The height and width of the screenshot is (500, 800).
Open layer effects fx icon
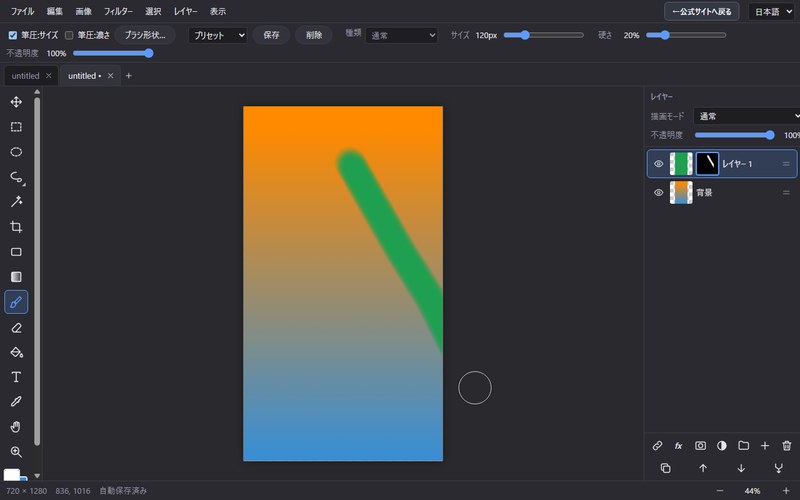pyautogui.click(x=679, y=446)
